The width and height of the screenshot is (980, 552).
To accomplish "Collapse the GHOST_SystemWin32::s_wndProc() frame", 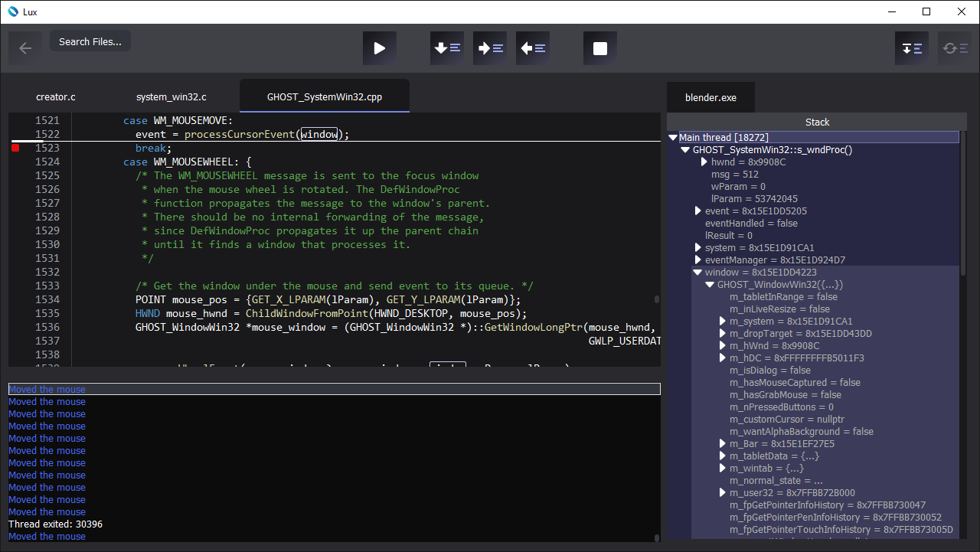I will click(685, 150).
